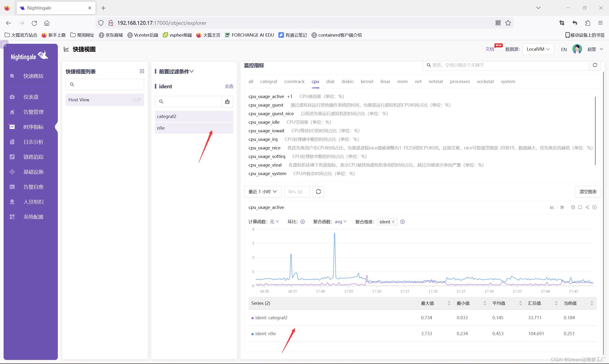Click the 清空图表 button
The image size is (609, 364).
coord(588,192)
